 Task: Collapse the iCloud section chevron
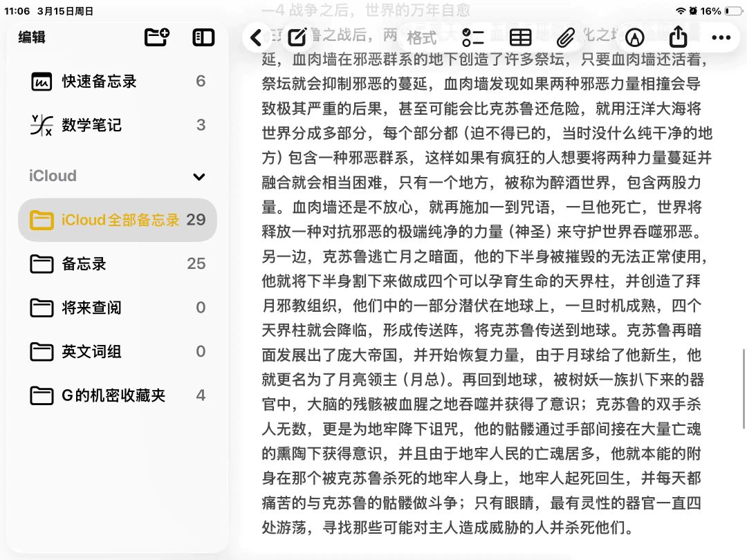(x=199, y=177)
